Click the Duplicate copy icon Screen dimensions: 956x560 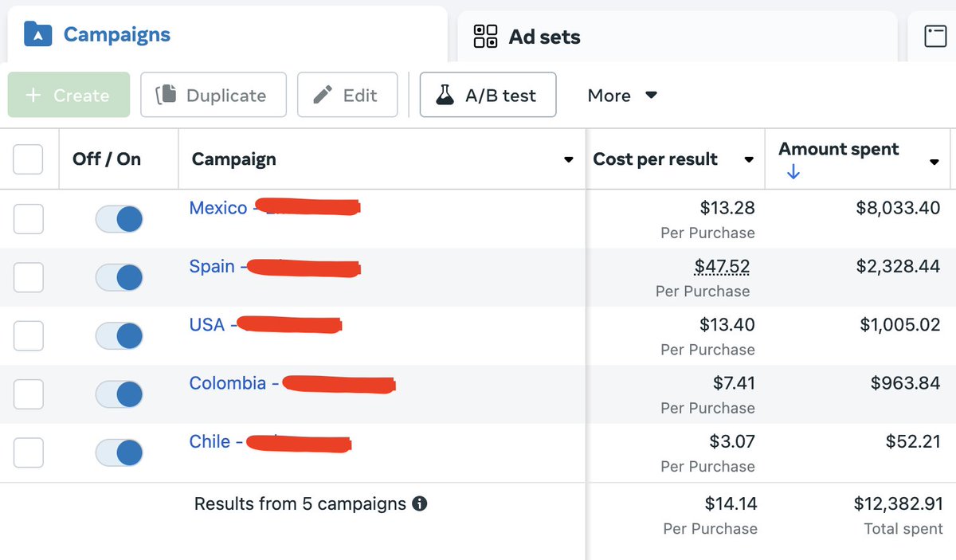pos(167,96)
